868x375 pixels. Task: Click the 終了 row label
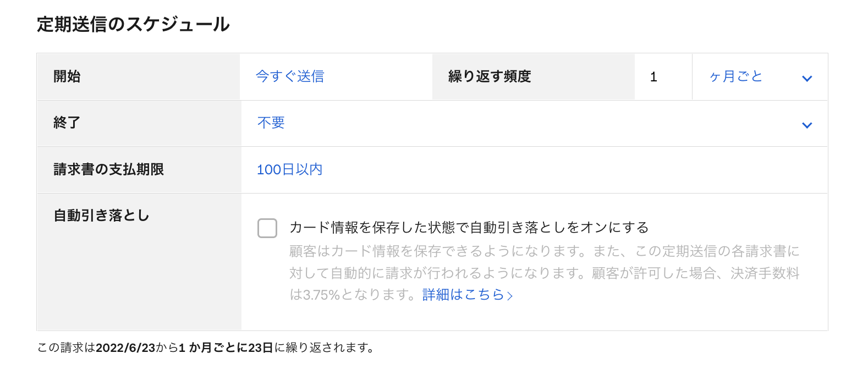(x=67, y=123)
